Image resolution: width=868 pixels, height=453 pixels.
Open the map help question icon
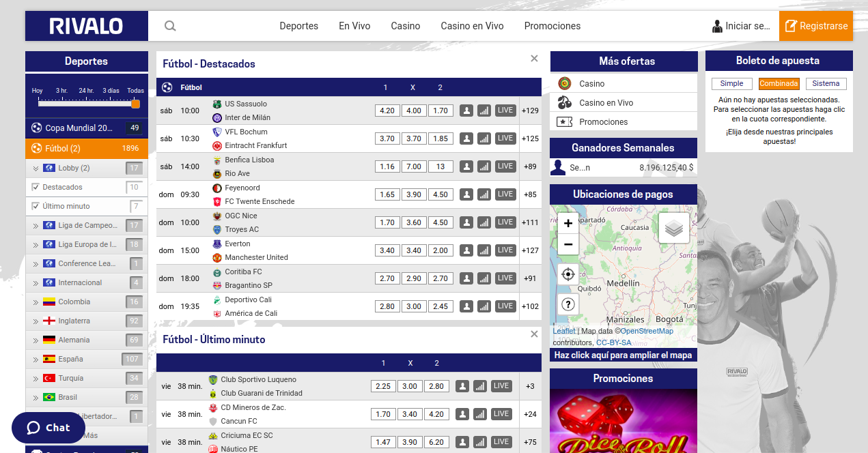[x=568, y=304]
